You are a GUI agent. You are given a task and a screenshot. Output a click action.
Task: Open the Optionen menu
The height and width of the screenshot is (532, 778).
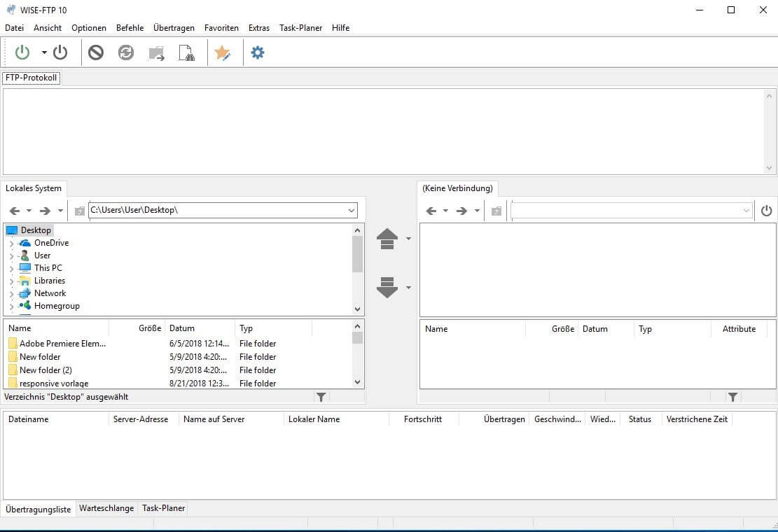pyautogui.click(x=89, y=28)
